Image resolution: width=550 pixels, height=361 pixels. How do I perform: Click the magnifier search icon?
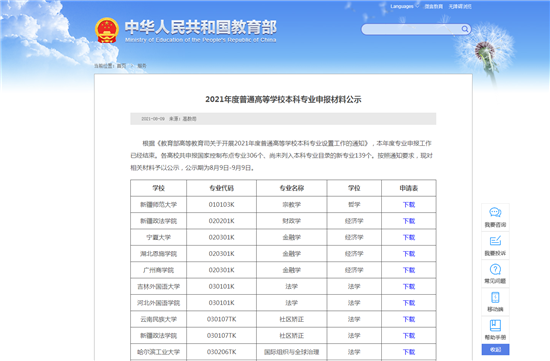465,29
